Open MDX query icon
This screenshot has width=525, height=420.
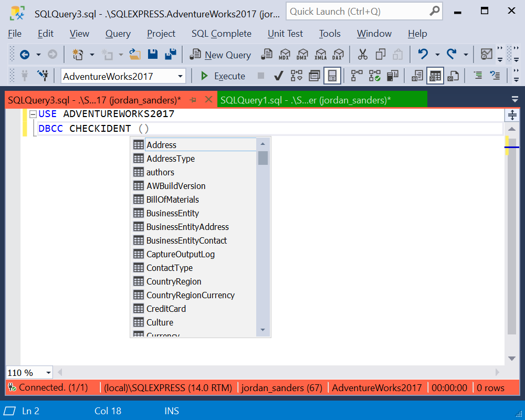tap(285, 54)
